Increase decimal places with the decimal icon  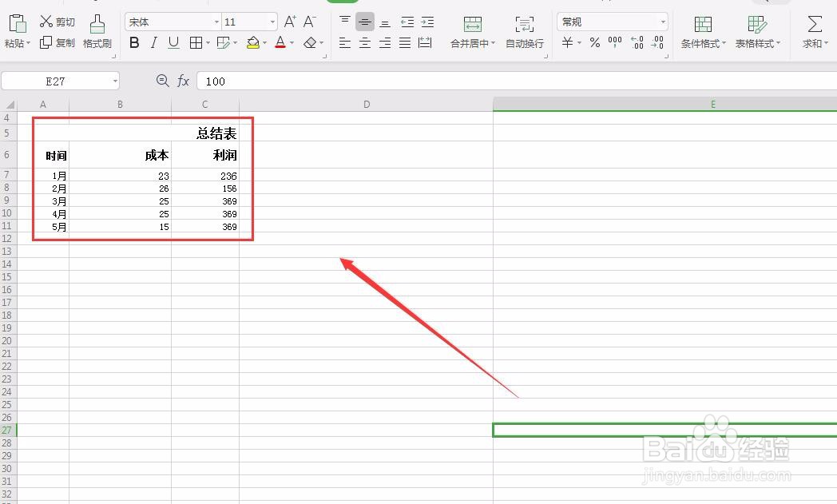pyautogui.click(x=638, y=43)
